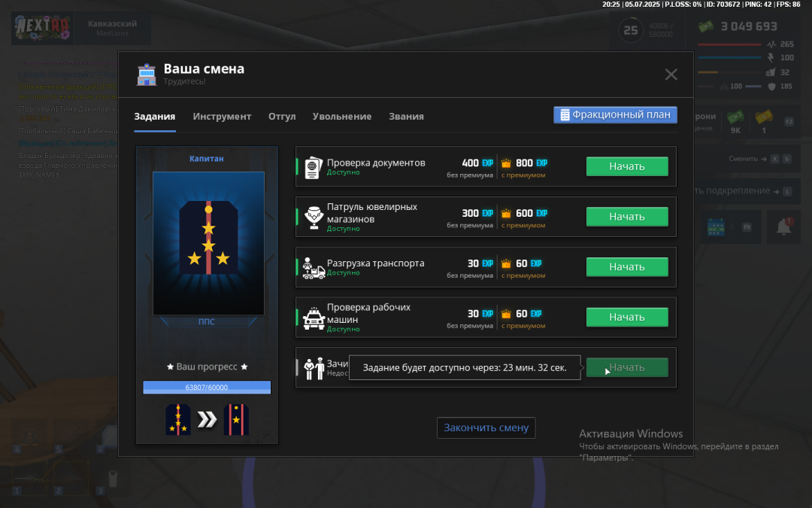Click the ППС division label
812x508 pixels.
click(207, 321)
